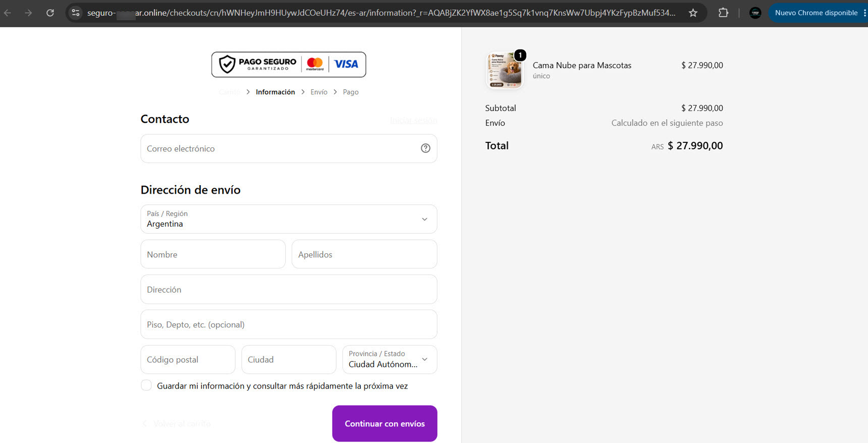Click the faint Carrito breadcrumb link
The width and height of the screenshot is (868, 443).
[230, 92]
